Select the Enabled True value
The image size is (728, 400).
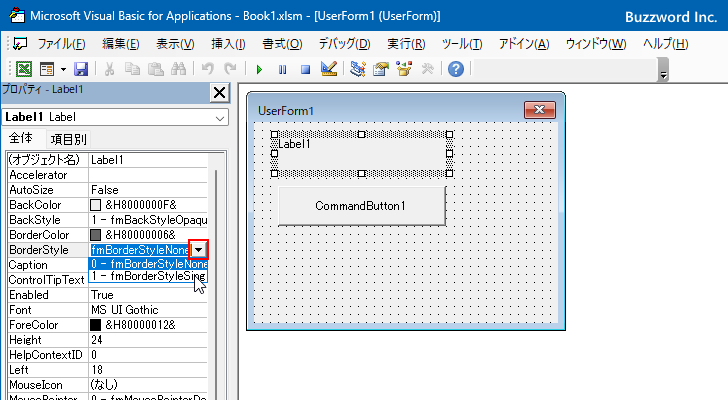click(x=148, y=295)
